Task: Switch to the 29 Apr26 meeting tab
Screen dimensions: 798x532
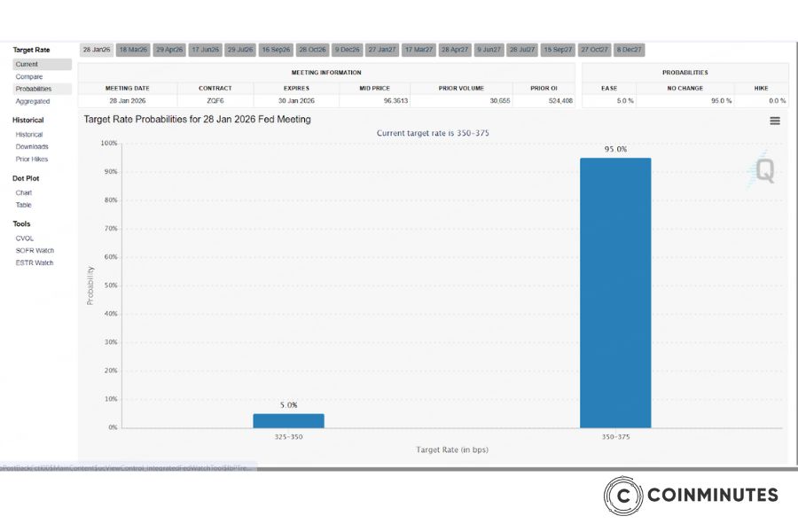Action: point(168,50)
